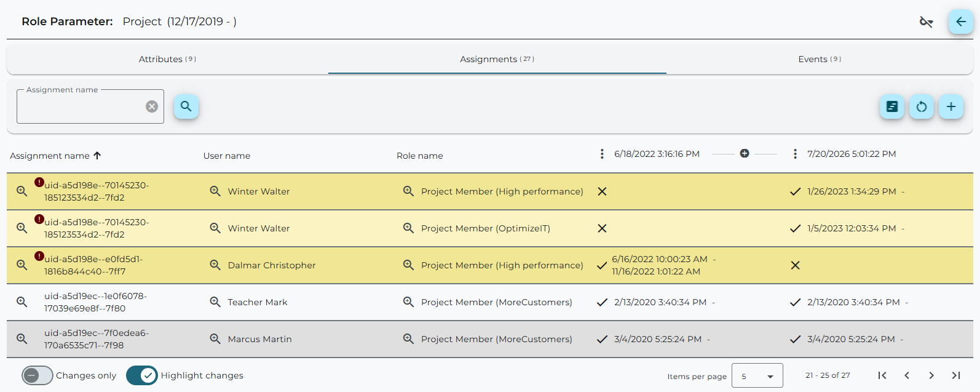Image resolution: width=980 pixels, height=392 pixels.
Task: Switch to the Assignments tab
Action: pos(497,59)
